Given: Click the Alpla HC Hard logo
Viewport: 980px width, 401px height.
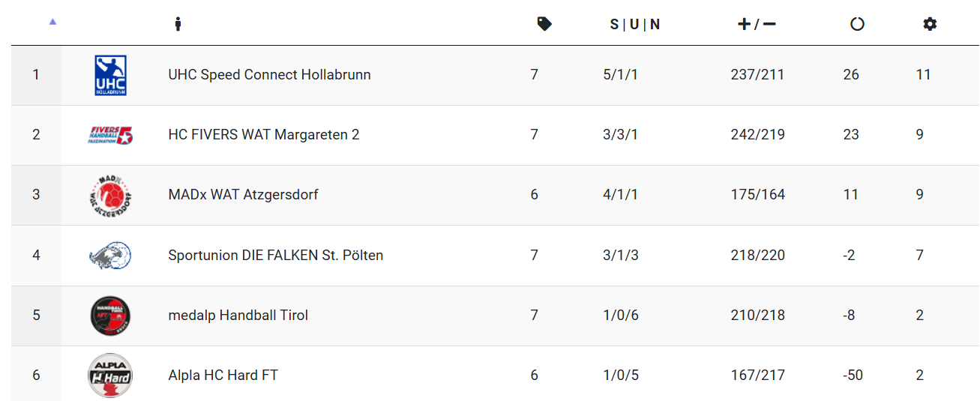Looking at the screenshot, I should pos(110,376).
